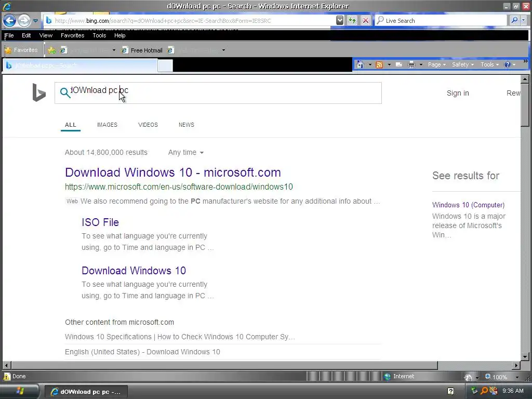
Task: Click the Windows Start button
Action: [20, 391]
